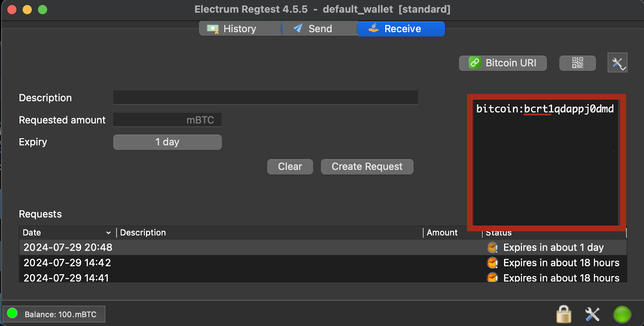Sort requests by Date column
The width and height of the screenshot is (644, 326).
[x=67, y=233]
